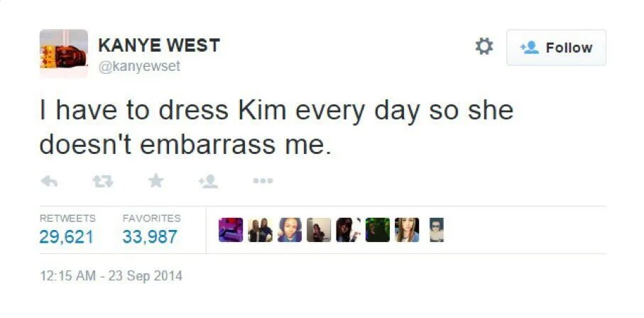This screenshot has width=644, height=318.
Task: Click the add-user icon below tweet
Action: click(x=209, y=181)
